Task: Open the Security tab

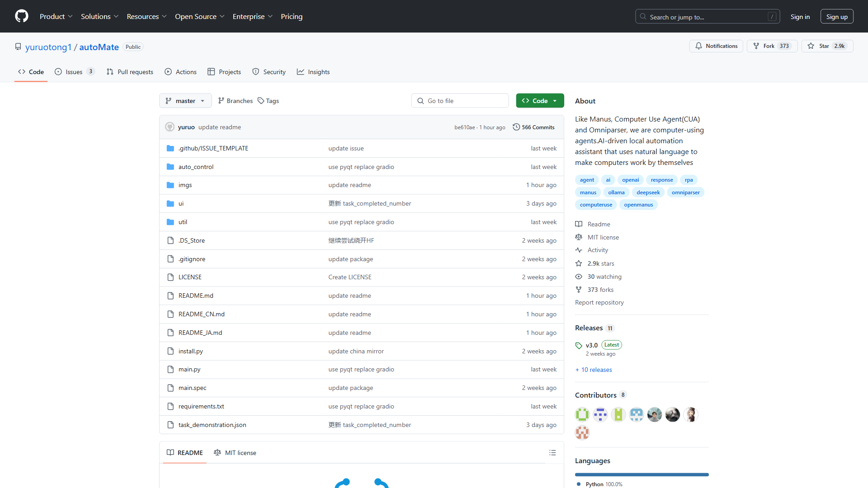Action: click(x=269, y=72)
